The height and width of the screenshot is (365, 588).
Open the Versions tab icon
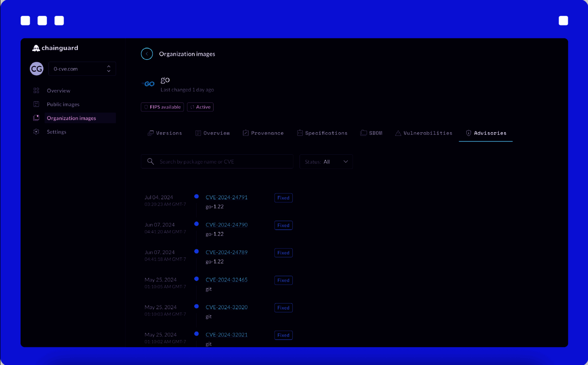coord(151,133)
